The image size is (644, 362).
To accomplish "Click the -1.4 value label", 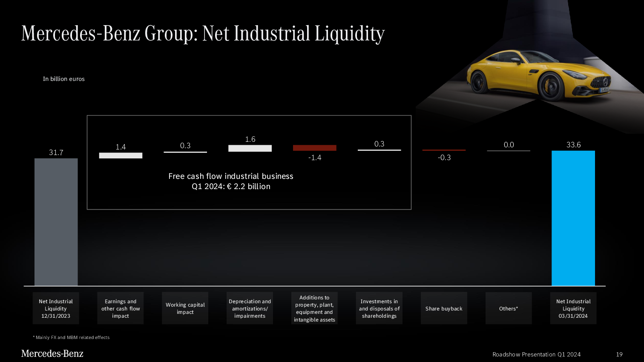I will (315, 158).
